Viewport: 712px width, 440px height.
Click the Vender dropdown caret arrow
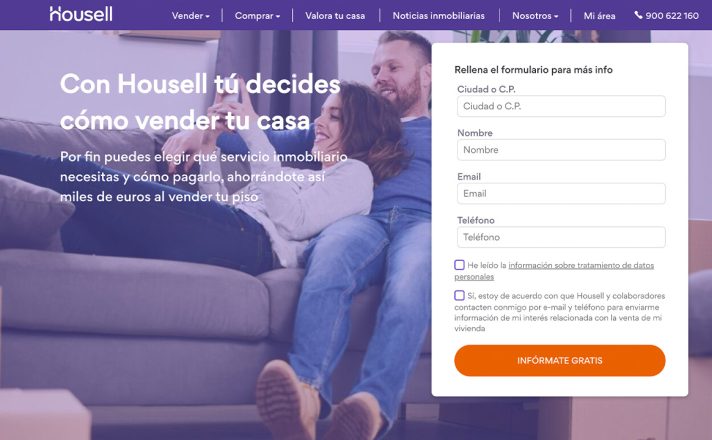(208, 16)
